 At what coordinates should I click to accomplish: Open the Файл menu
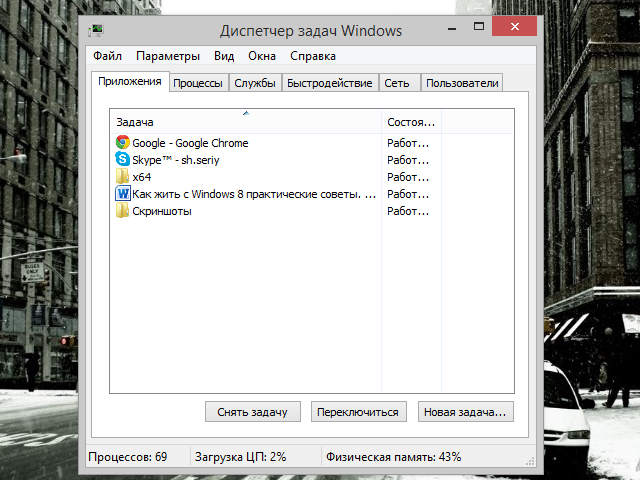[107, 56]
